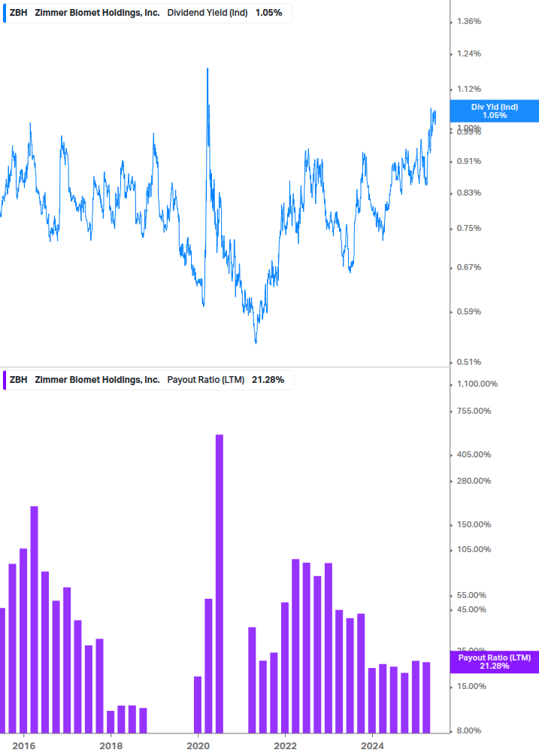Click the 2022 label on the time axis

point(285,746)
